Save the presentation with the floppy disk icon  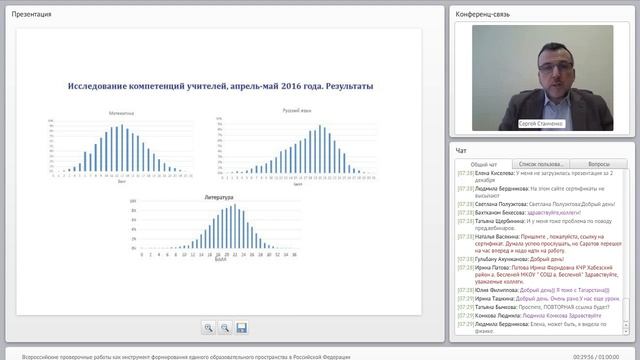pos(241,328)
